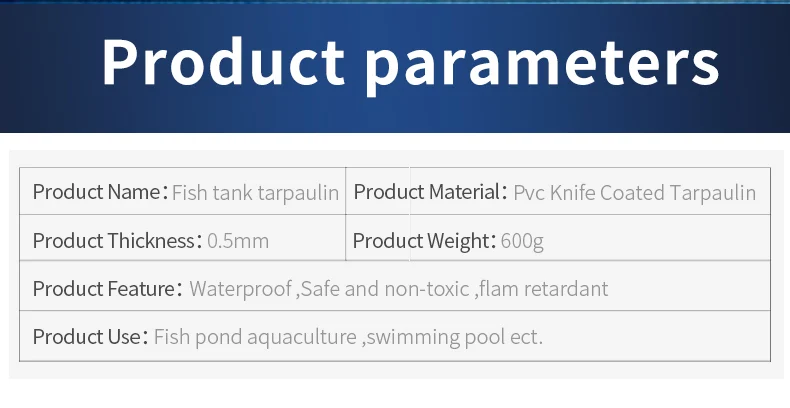
Task: Click the word "Waterproof" in features
Action: tap(239, 289)
